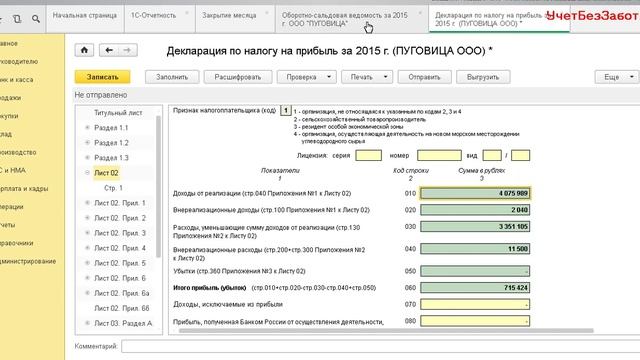This screenshot has height=360, width=640.
Task: Close the Оборотно-сальдовая ведомость tab
Action: click(420, 13)
